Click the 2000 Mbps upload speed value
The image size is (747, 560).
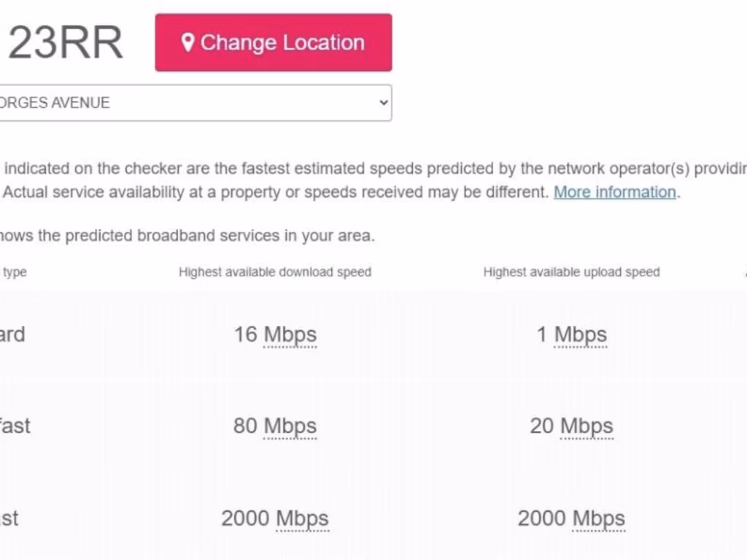point(571,518)
